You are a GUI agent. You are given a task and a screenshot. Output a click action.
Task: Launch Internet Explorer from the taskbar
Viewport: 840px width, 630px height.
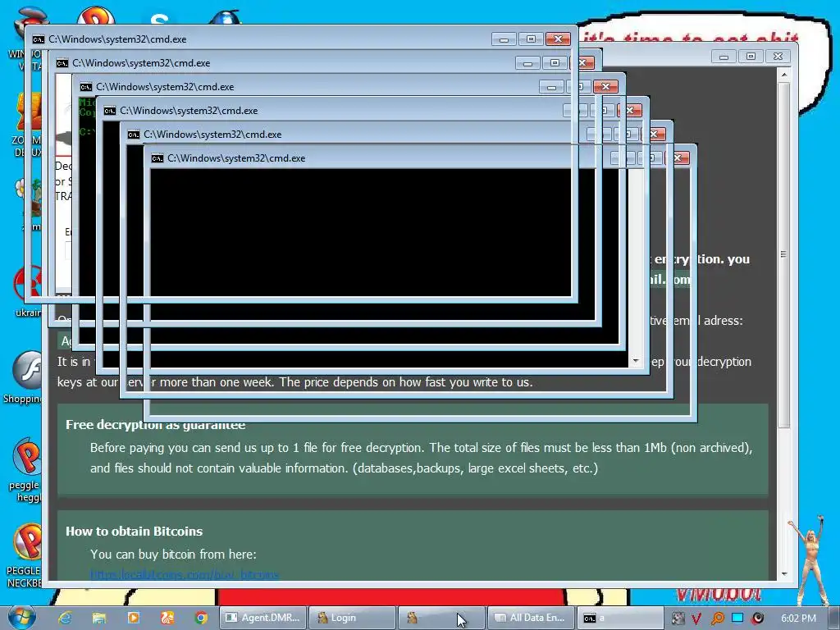pos(65,618)
